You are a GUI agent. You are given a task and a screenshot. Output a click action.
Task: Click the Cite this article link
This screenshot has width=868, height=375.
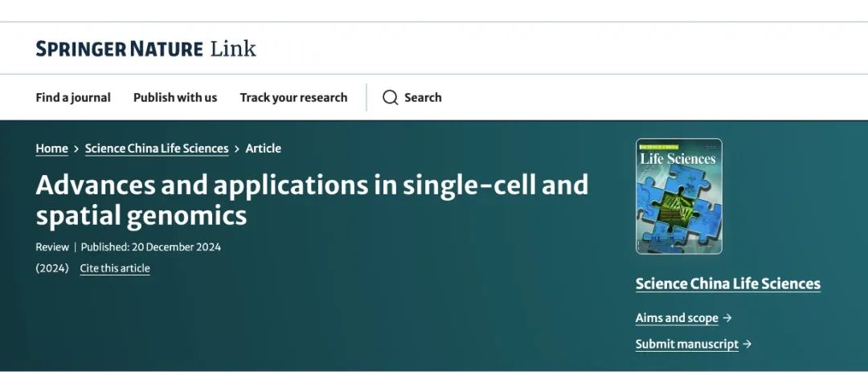(x=115, y=268)
